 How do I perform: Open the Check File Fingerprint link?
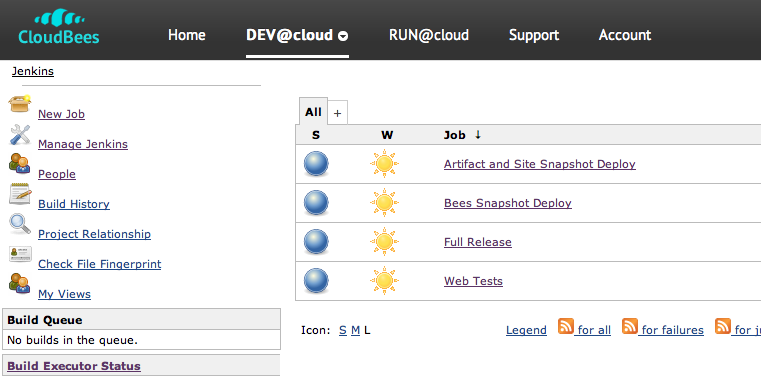pyautogui.click(x=99, y=264)
